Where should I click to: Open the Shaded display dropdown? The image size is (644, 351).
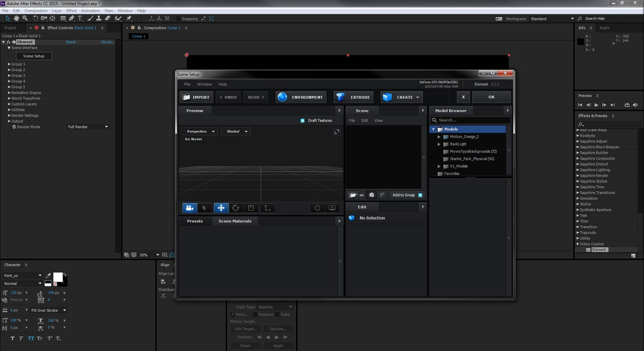pos(236,132)
